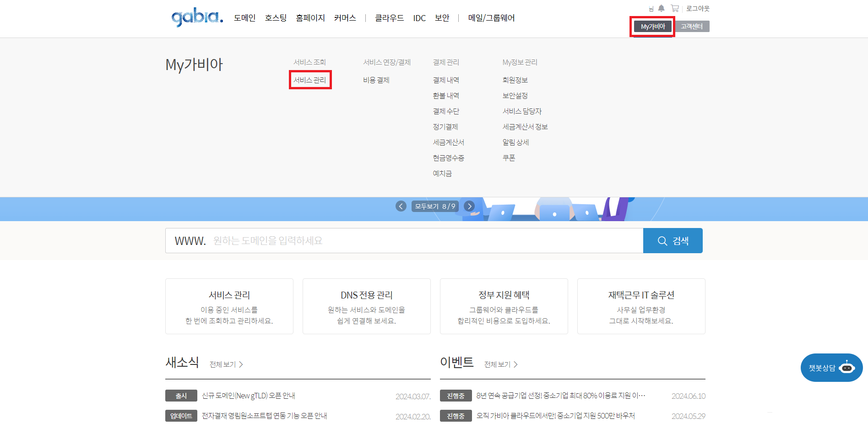Open the 챗봇상담 chatbot button

831,368
